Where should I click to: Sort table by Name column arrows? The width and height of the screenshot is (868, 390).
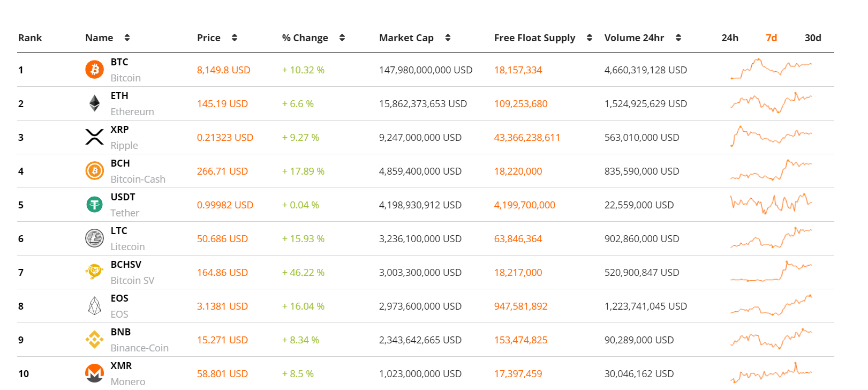point(127,37)
